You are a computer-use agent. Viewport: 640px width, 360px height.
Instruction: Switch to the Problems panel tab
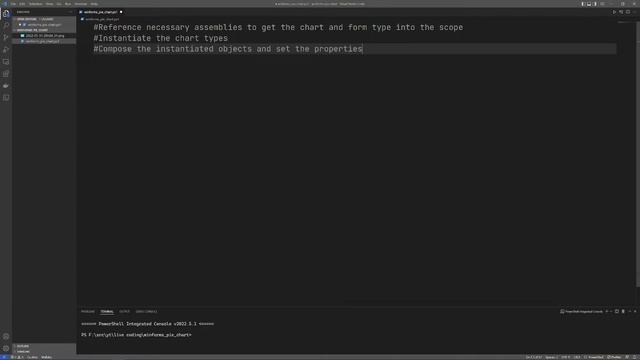[x=88, y=311]
